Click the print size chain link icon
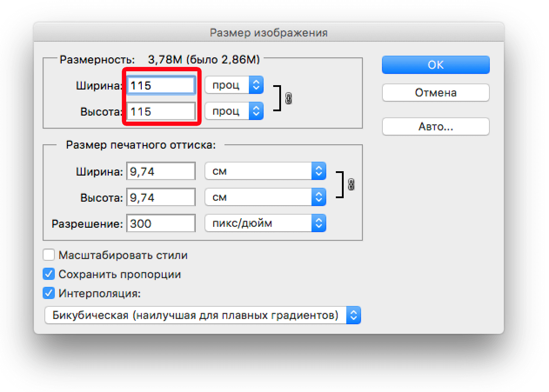 point(351,185)
